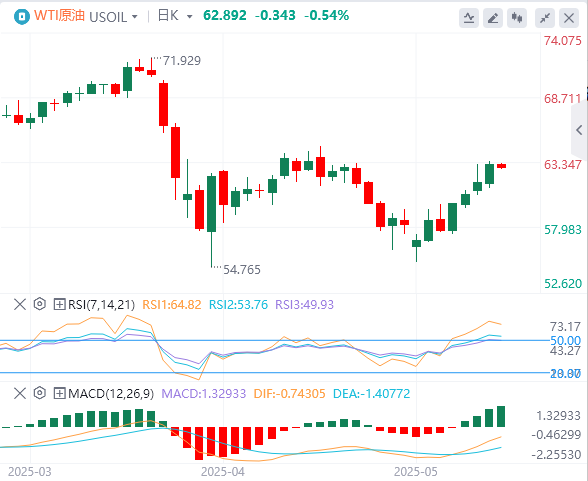
Task: Open MACD settings hexagon icon
Action: 39,393
